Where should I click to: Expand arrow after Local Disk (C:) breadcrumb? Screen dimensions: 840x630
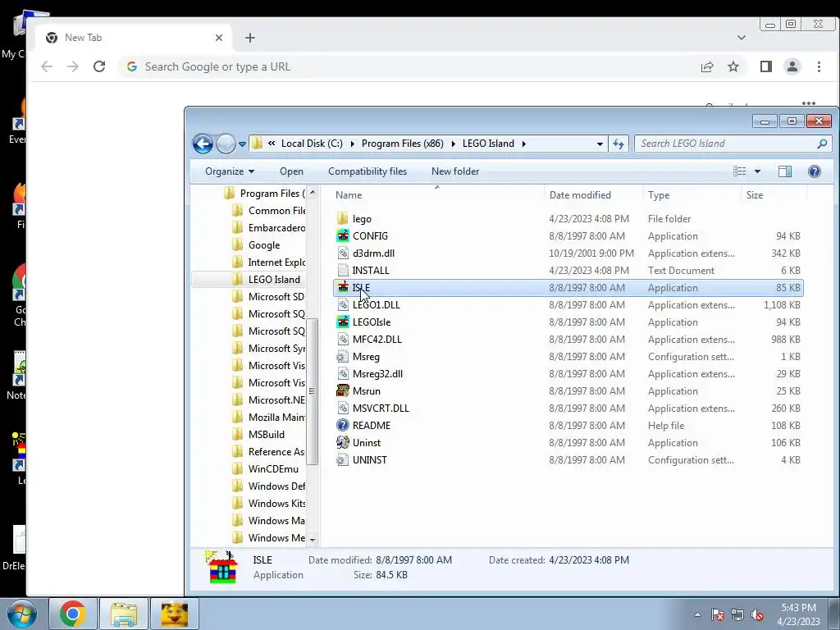pyautogui.click(x=352, y=144)
